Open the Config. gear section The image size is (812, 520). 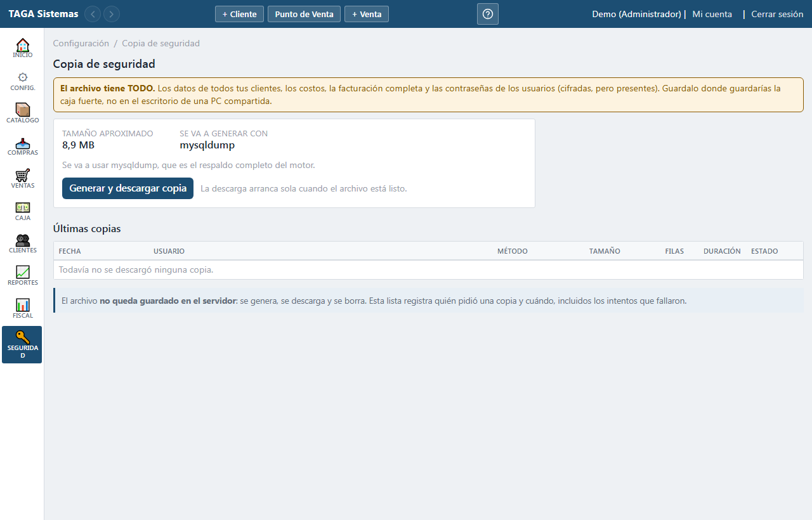coord(22,81)
